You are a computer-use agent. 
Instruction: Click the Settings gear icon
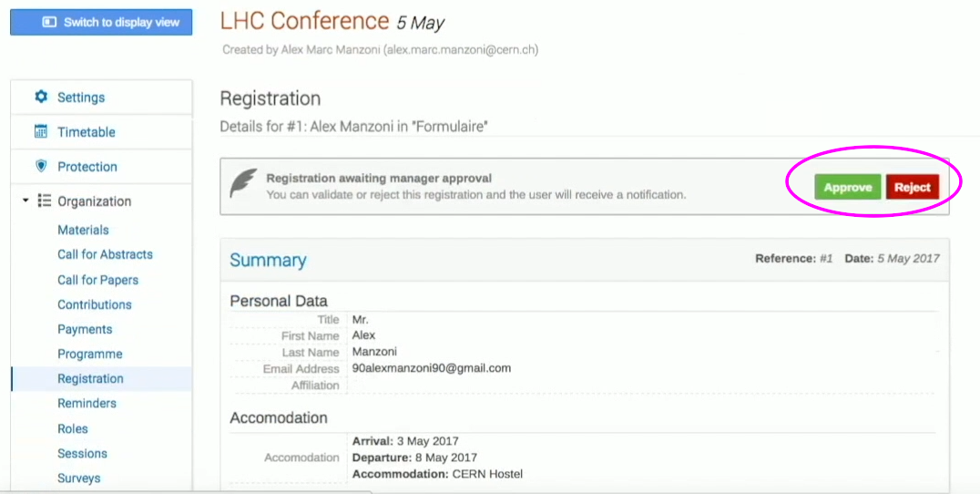41,97
